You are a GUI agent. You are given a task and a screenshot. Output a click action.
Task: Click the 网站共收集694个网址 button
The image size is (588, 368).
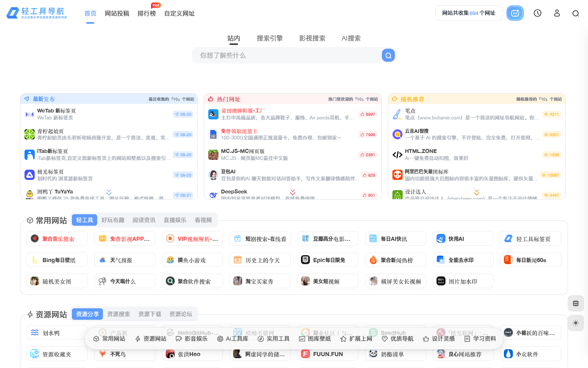tap(468, 13)
